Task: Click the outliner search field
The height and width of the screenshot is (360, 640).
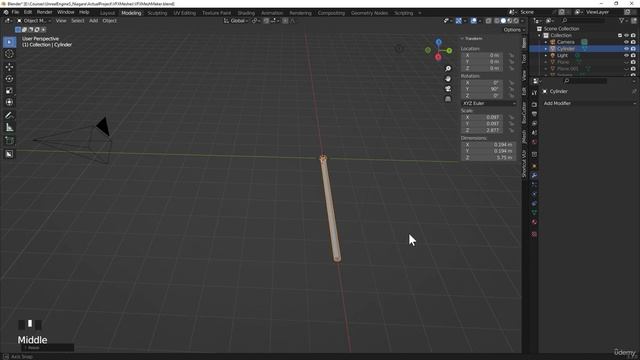Action: 583,20
